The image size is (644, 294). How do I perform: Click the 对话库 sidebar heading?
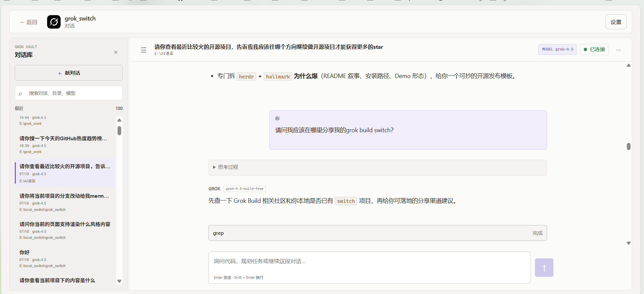pyautogui.click(x=24, y=55)
